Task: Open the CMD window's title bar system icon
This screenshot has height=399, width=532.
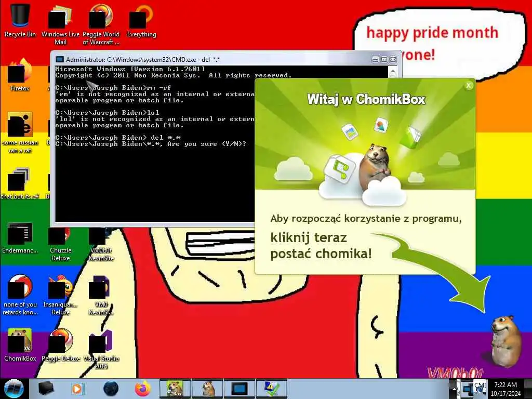Action: pos(60,59)
